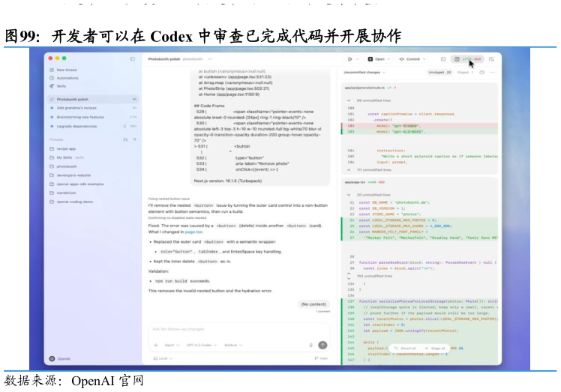Click the filter icon beside Threads
Viewport: 561px width, 392px height.
point(134,139)
